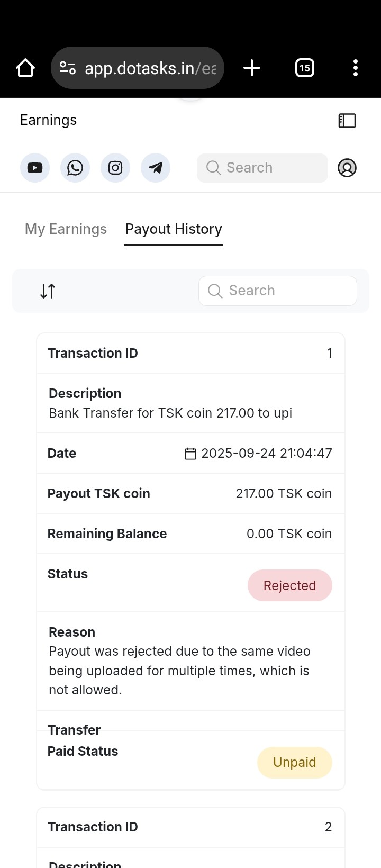Tap the app.dotasks.in address bar
This screenshot has width=381, height=868.
click(x=151, y=68)
